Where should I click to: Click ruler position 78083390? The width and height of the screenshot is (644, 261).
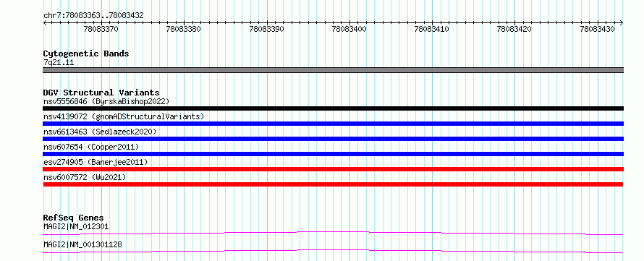pyautogui.click(x=266, y=29)
